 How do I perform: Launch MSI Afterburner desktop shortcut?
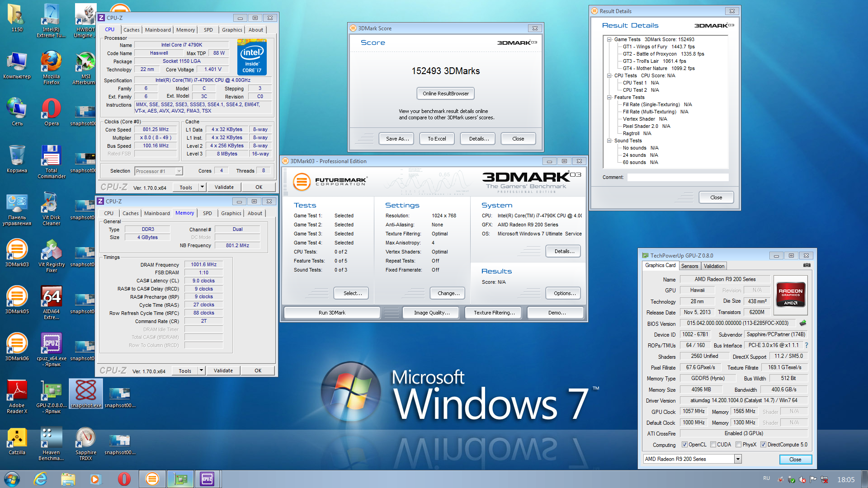click(x=85, y=68)
